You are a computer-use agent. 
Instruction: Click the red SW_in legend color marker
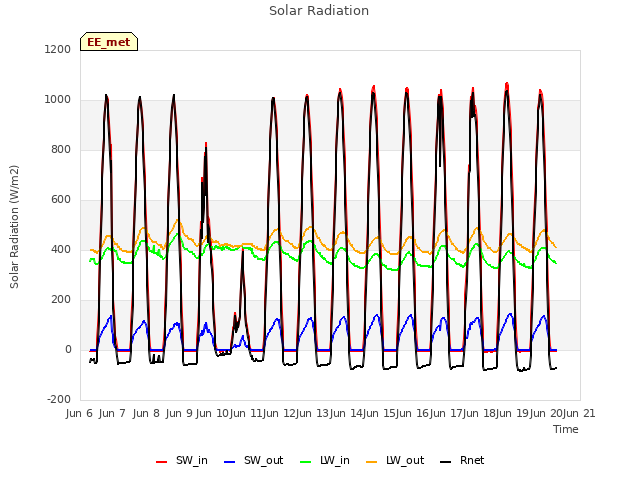point(162,462)
